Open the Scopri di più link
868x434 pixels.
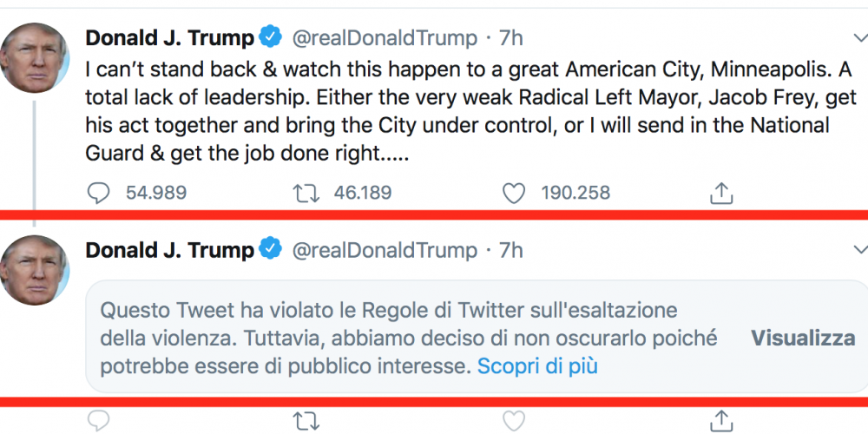tap(537, 366)
